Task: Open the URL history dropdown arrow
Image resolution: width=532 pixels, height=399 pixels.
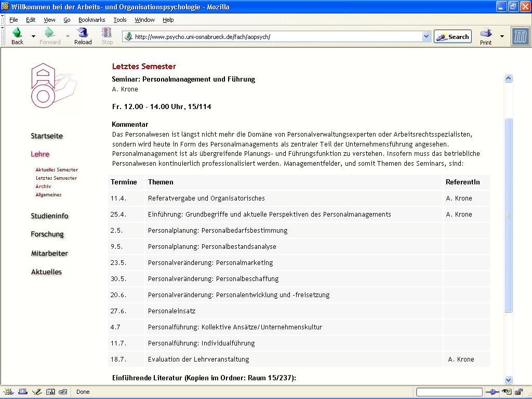Action: (427, 36)
